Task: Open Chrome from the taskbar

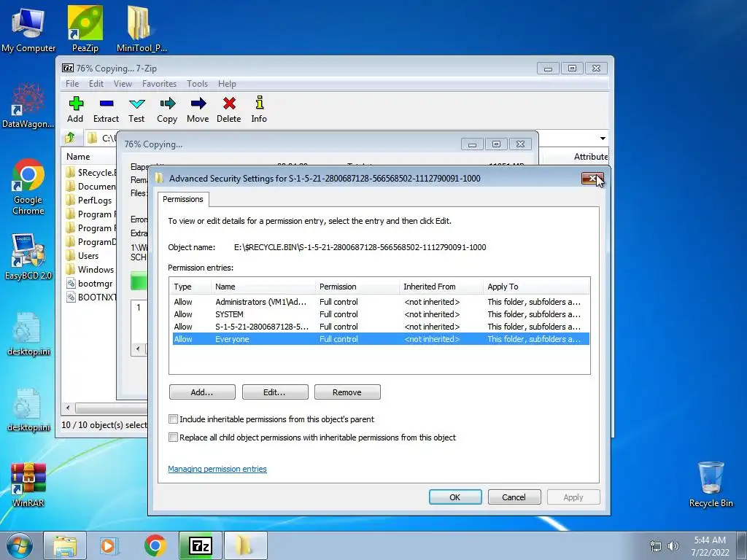Action: tap(155, 545)
